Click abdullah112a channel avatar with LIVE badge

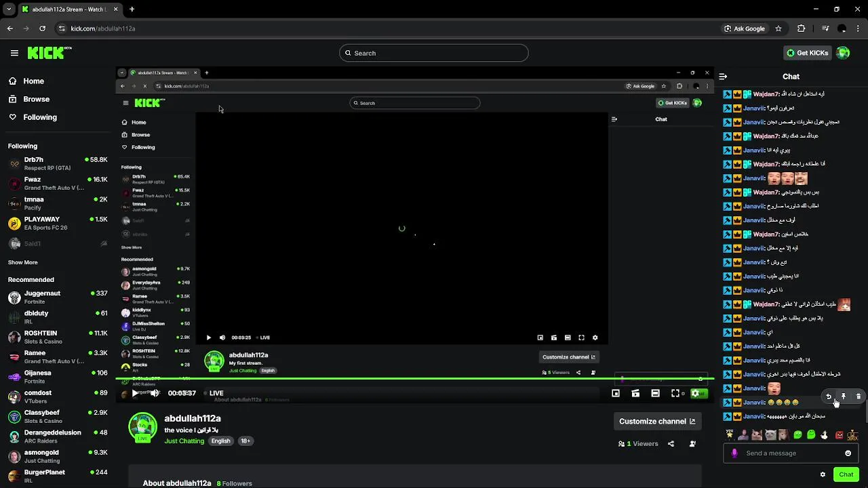[x=142, y=428]
